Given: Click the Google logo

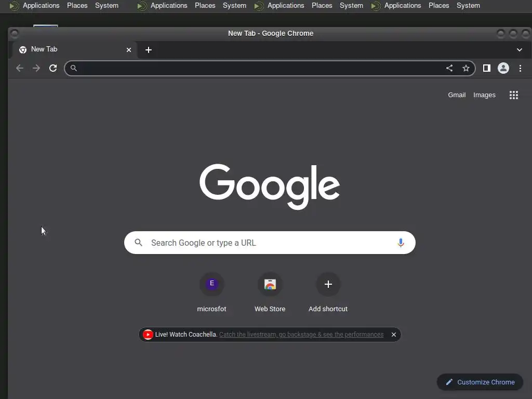Looking at the screenshot, I should [x=270, y=187].
